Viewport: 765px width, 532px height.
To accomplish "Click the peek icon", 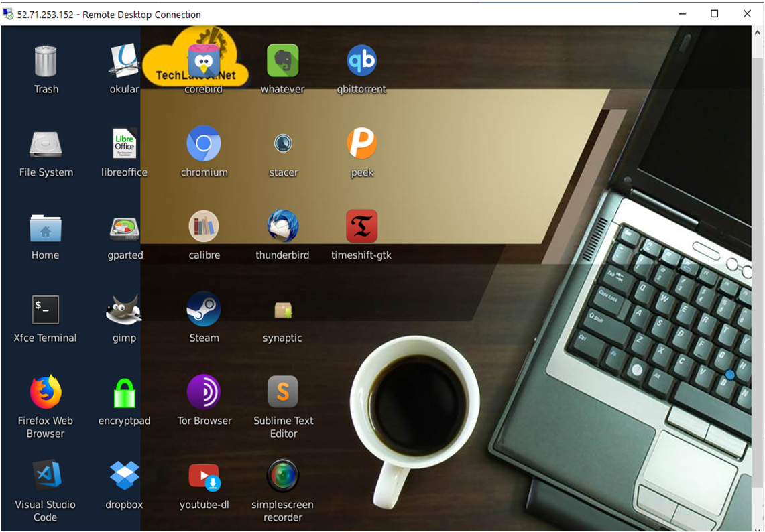I will [x=361, y=143].
